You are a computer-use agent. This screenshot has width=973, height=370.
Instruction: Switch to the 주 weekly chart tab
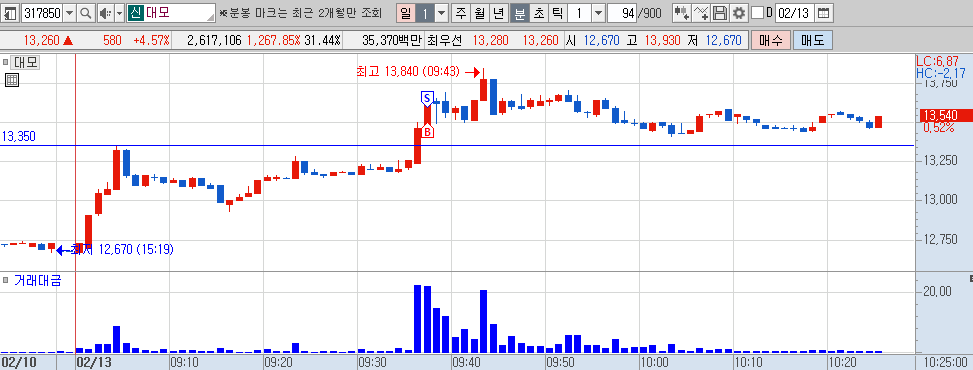(460, 12)
